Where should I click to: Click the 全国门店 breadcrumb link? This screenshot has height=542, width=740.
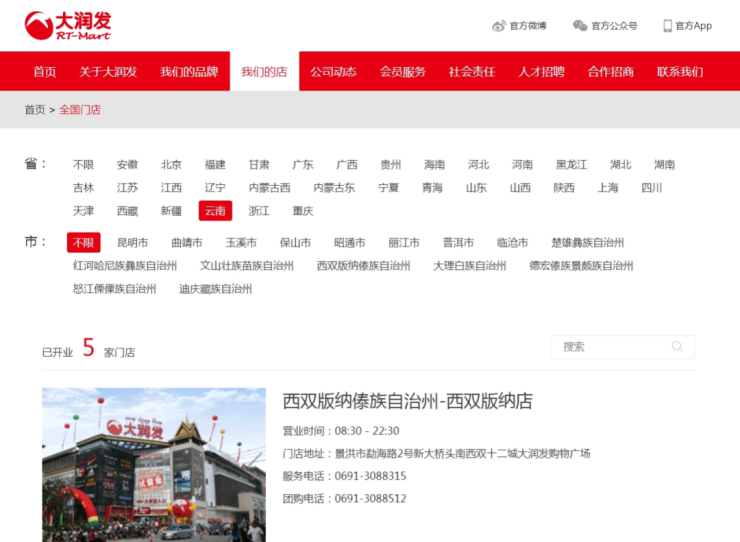(80, 110)
